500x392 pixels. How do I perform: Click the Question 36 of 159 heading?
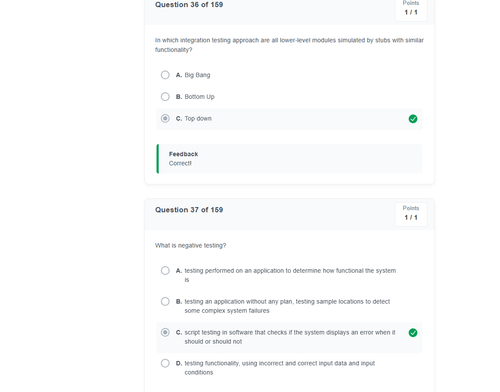pos(189,5)
